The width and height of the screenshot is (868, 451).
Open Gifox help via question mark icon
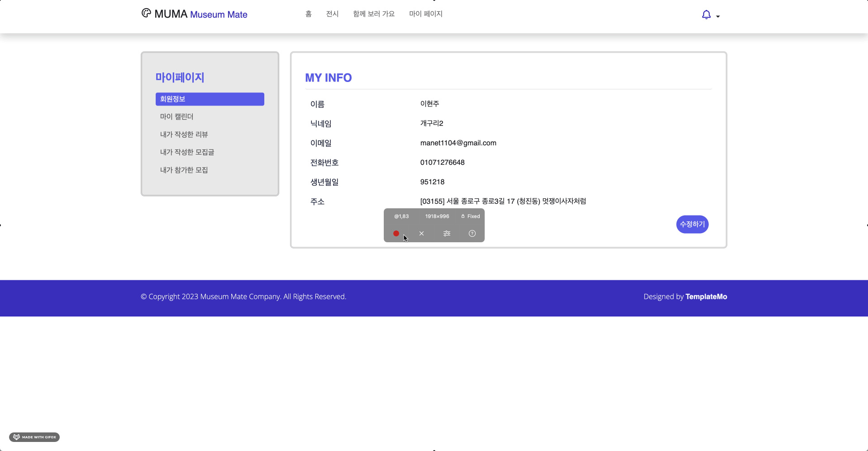[x=472, y=233]
